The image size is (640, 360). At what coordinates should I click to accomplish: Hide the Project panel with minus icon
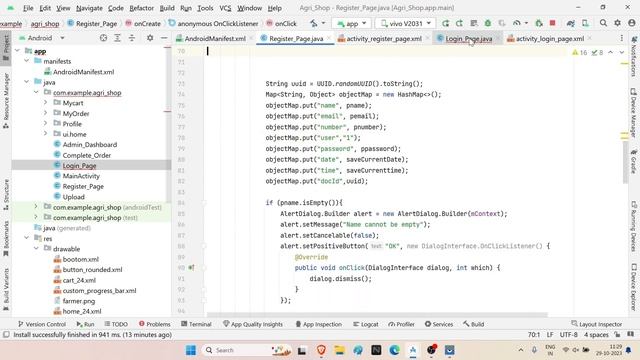tap(164, 38)
